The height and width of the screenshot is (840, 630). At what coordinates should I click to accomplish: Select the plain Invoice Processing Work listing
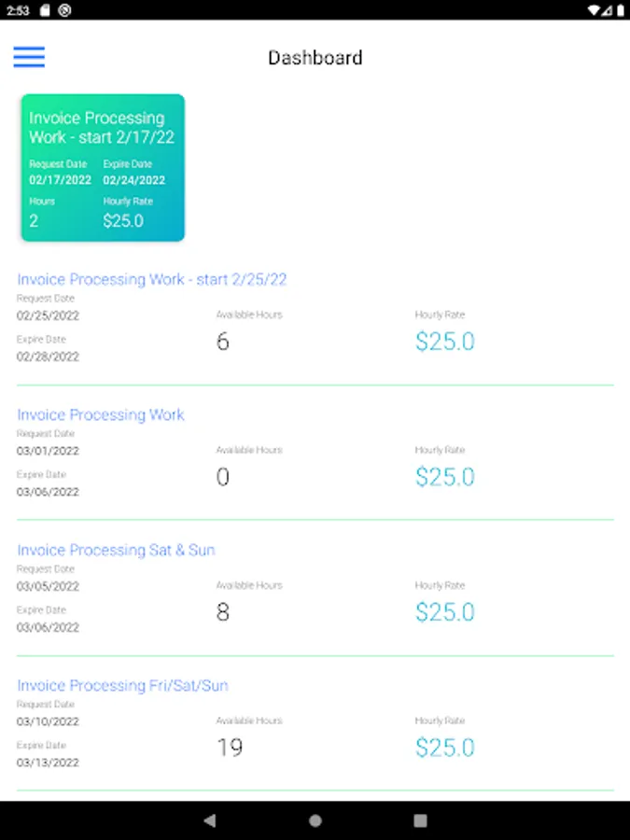pyautogui.click(x=101, y=414)
